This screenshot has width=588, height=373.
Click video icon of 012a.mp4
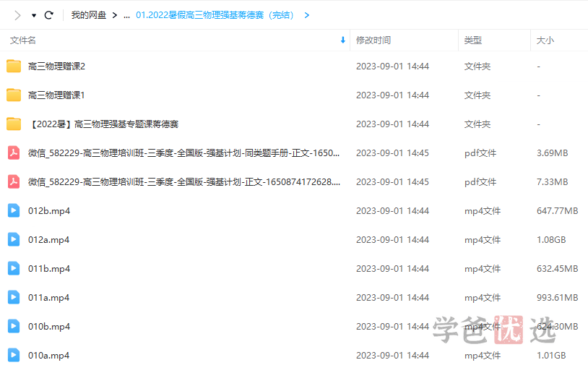coord(14,239)
